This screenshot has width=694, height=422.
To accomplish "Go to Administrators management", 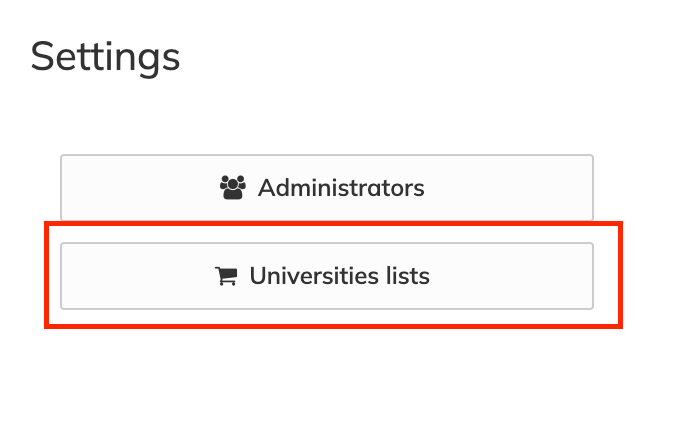I will (327, 187).
